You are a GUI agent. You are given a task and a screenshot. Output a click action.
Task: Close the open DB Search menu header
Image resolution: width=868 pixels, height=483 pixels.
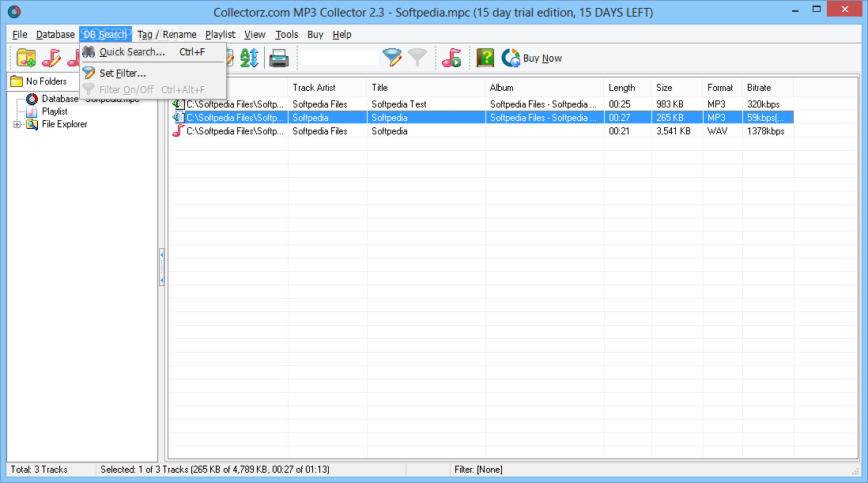pos(105,34)
